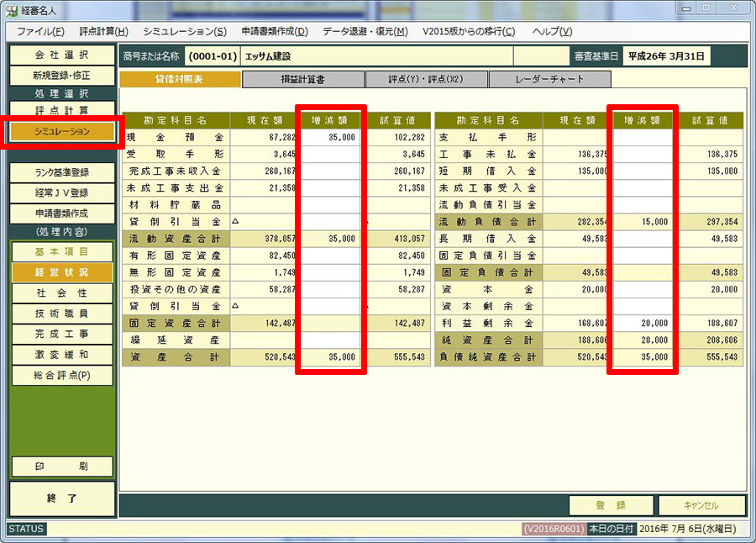Switch to the レーダーチャート tab
756x543 pixels.
coord(549,79)
